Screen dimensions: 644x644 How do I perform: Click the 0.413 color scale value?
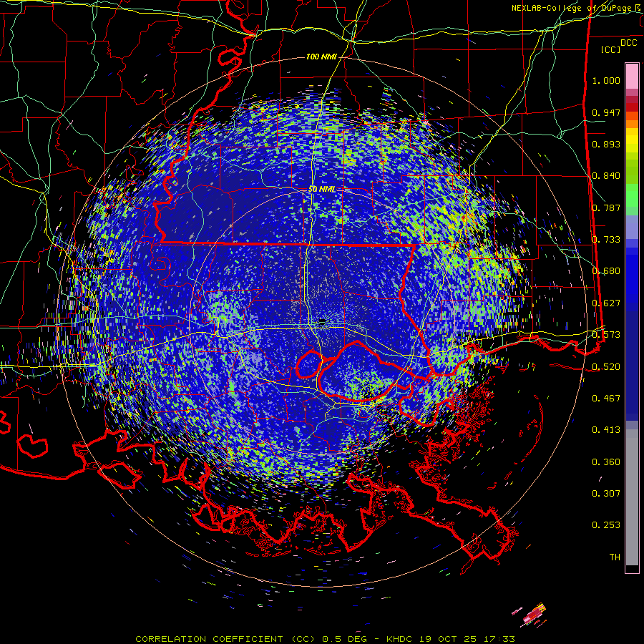tap(606, 430)
